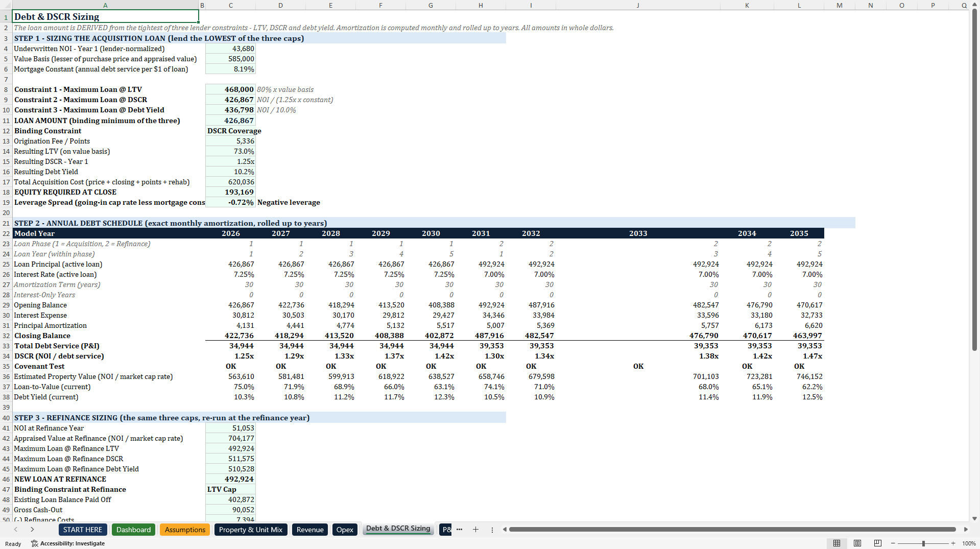Select 2026 Interest Expense 30,812

point(230,315)
